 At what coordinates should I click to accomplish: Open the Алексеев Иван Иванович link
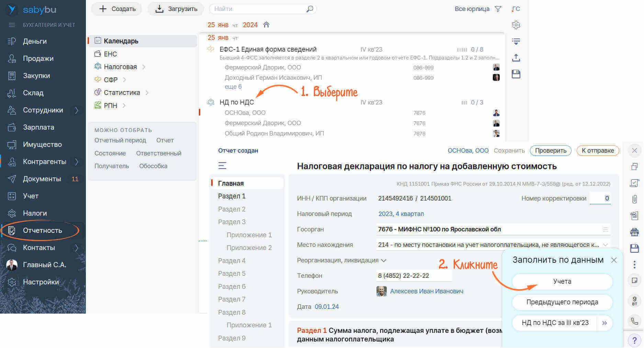[x=427, y=291]
